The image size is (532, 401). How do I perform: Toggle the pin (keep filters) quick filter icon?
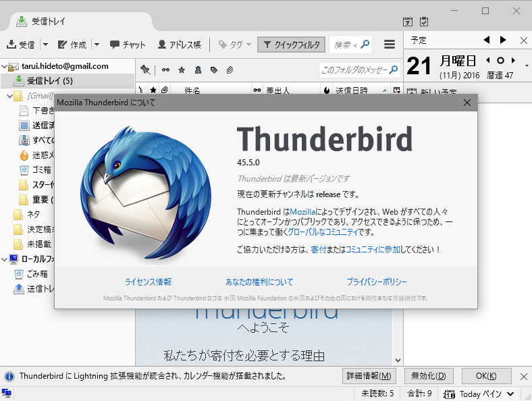tap(145, 70)
